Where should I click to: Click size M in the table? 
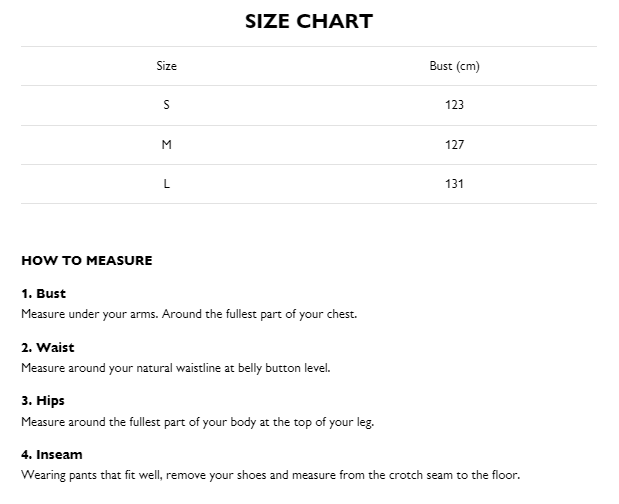click(x=166, y=145)
